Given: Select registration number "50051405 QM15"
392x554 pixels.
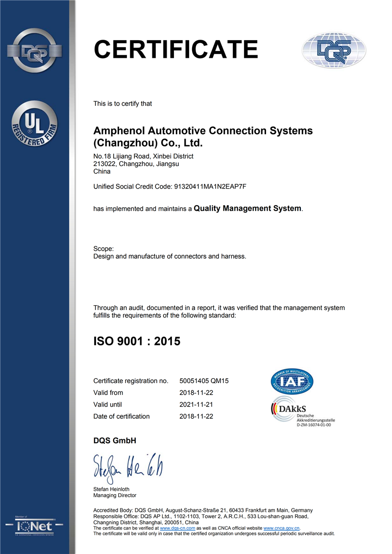Looking at the screenshot, I should click(x=204, y=381).
